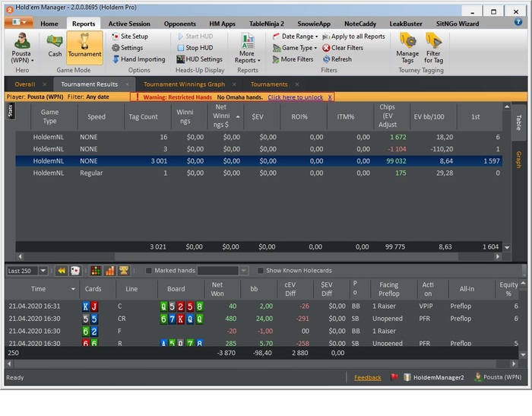
Task: Open Manage Tags
Action: point(407,48)
